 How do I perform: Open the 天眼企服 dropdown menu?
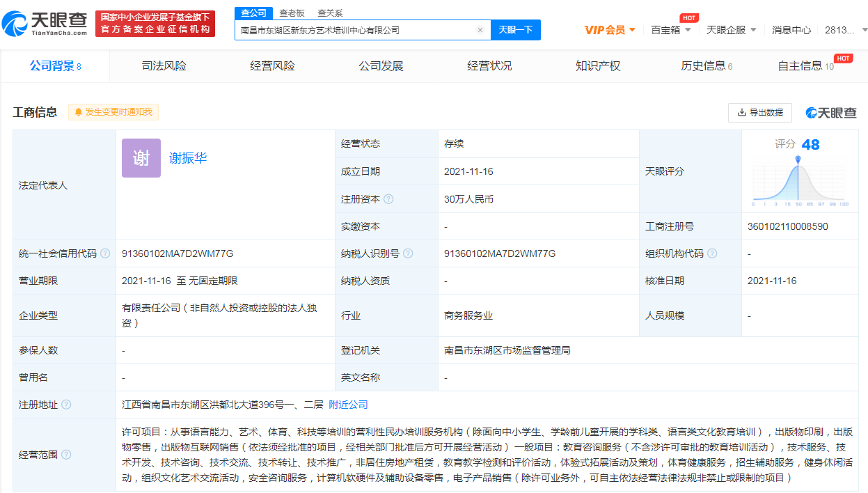731,30
